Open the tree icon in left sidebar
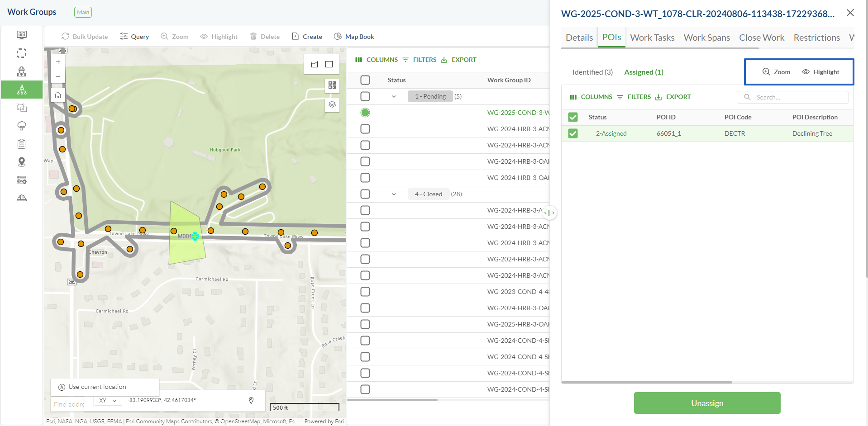Viewport: 868px width, 426px height. coord(21,126)
